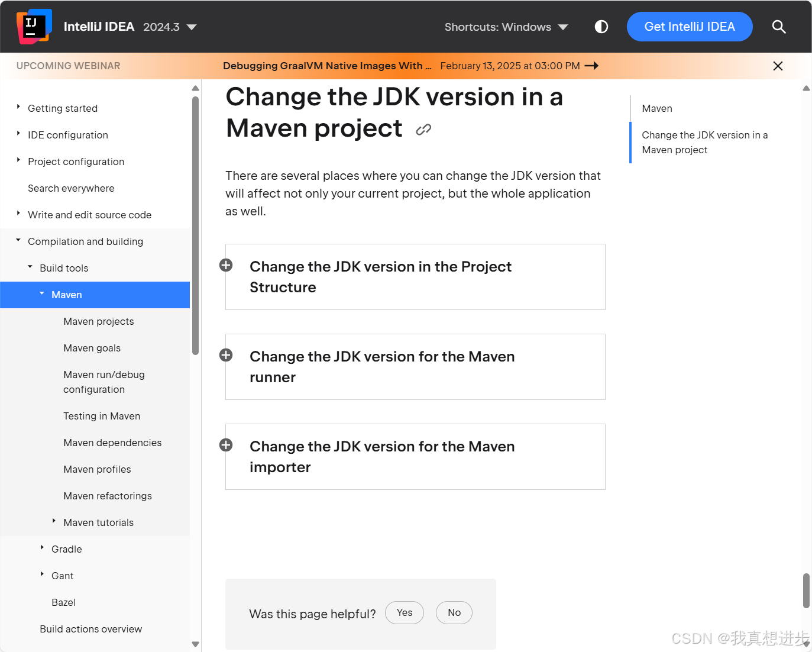Expand the Getting started tree arrow
Image resolution: width=812 pixels, height=652 pixels.
(18, 107)
